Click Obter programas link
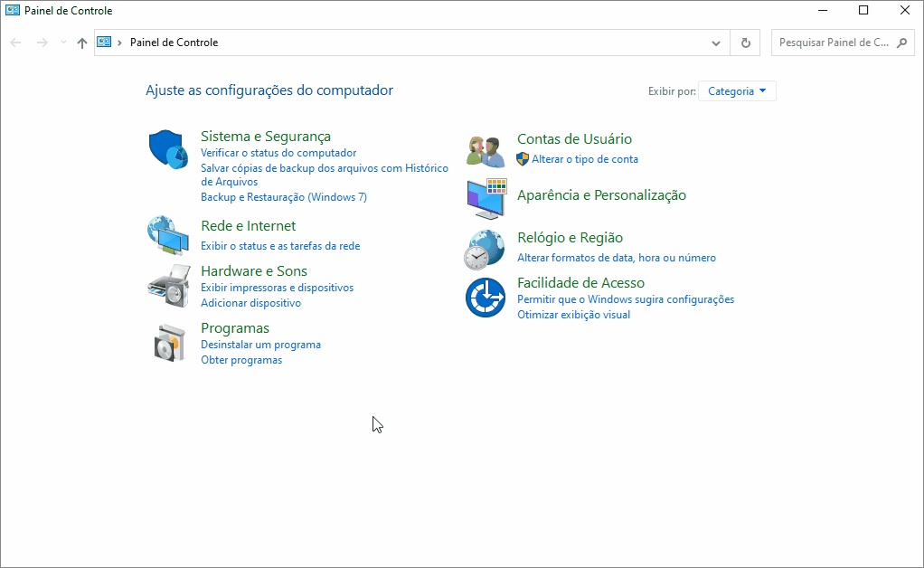The width and height of the screenshot is (924, 568). click(241, 360)
